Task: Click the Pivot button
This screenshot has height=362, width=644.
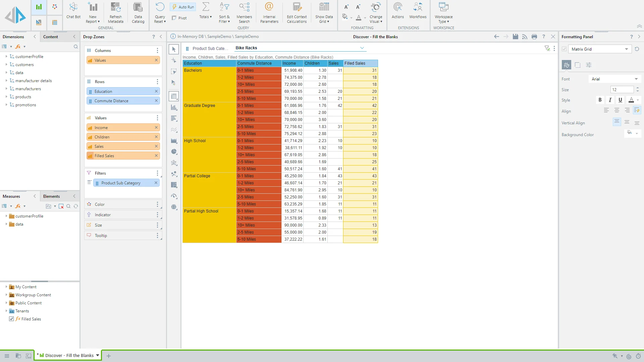Action: click(179, 18)
